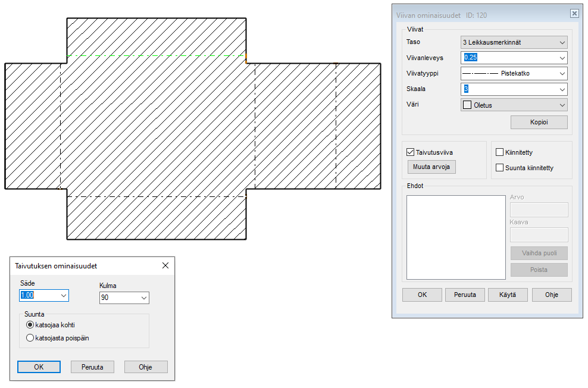Screen dimensions: 588x388
Task: Select the katsojasta poispäin radio option
Action: point(30,338)
